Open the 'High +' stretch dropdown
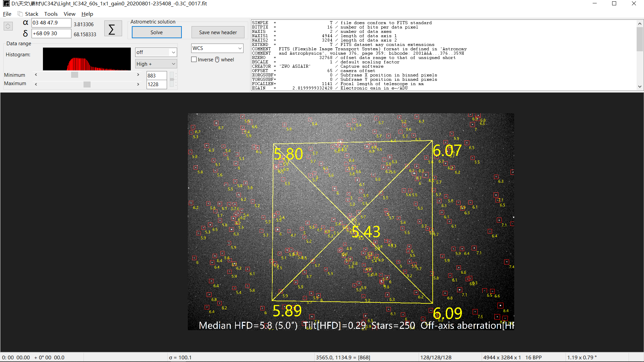 (156, 64)
